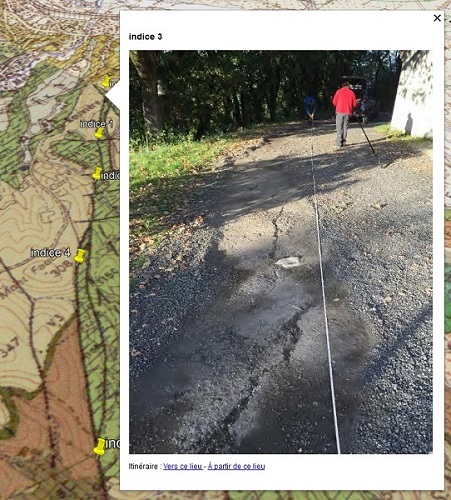Click the white paint mark on the asphalt

pos(289,262)
